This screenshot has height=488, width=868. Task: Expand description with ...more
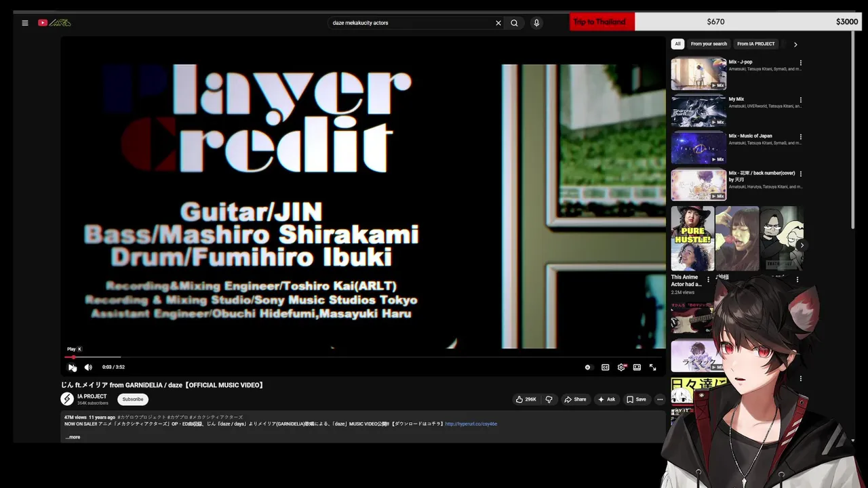(x=73, y=437)
